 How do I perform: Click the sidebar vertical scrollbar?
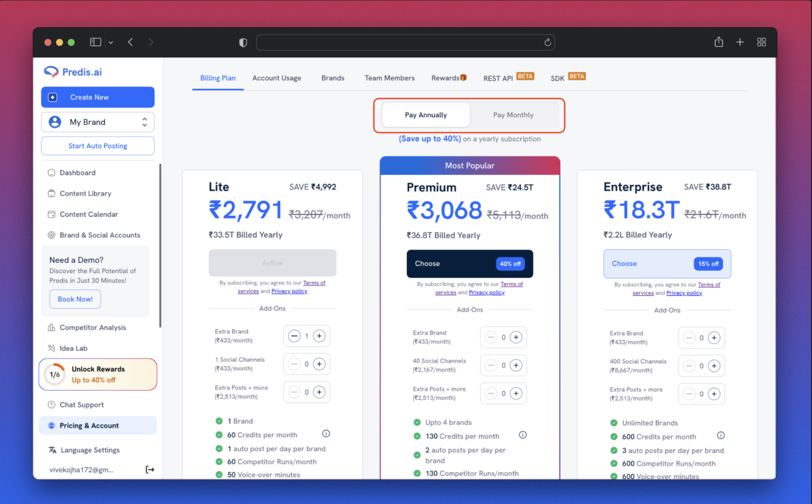pos(160,245)
